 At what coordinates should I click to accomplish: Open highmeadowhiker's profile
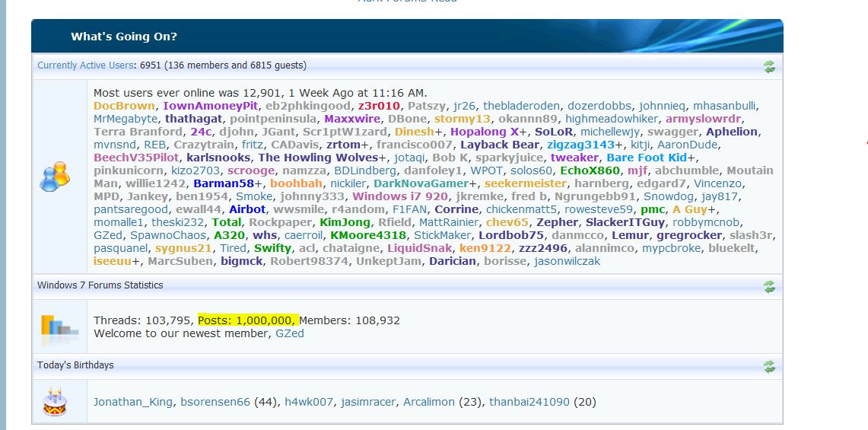tap(612, 119)
